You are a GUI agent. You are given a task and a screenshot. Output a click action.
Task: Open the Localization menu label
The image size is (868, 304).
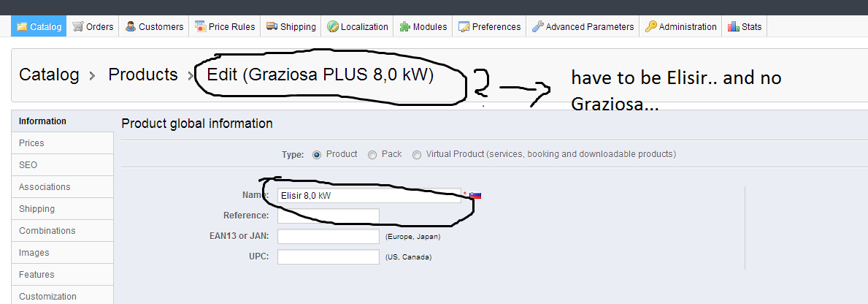(x=365, y=26)
